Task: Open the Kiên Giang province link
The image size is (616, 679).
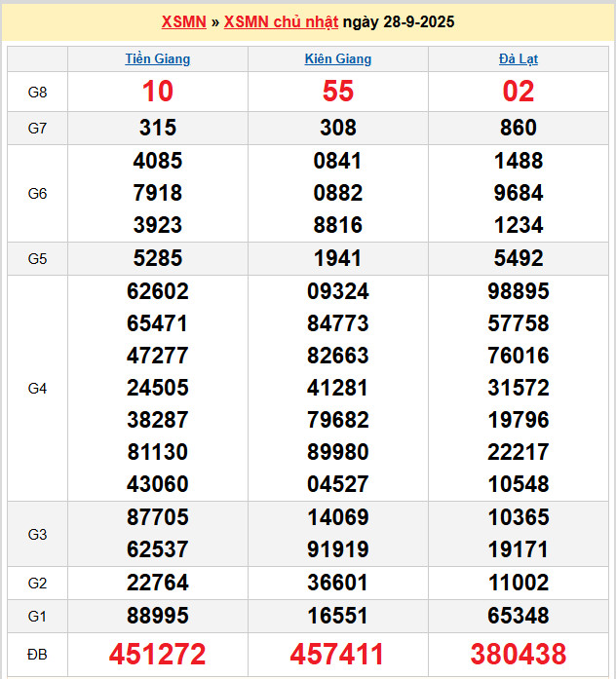Action: click(338, 58)
